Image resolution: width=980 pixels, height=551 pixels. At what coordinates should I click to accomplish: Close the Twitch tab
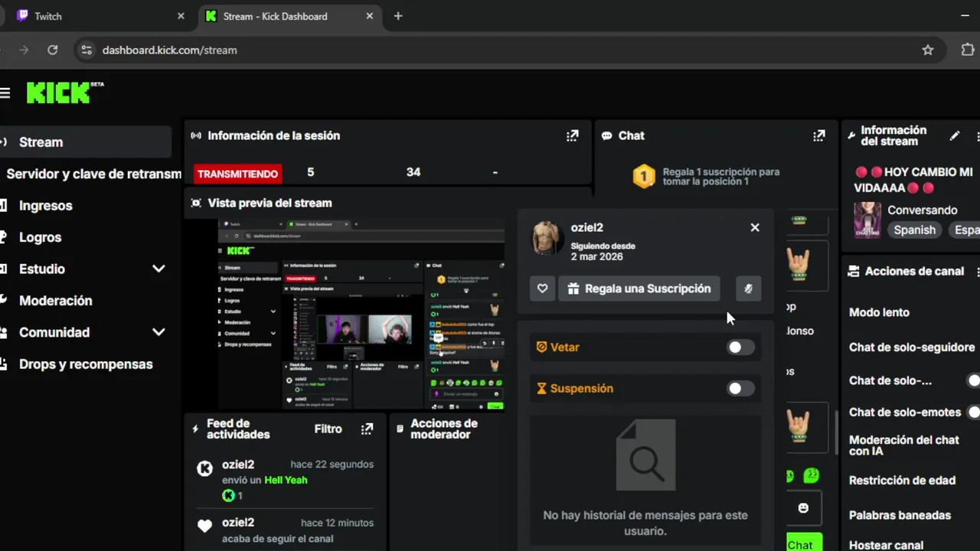pos(181,16)
